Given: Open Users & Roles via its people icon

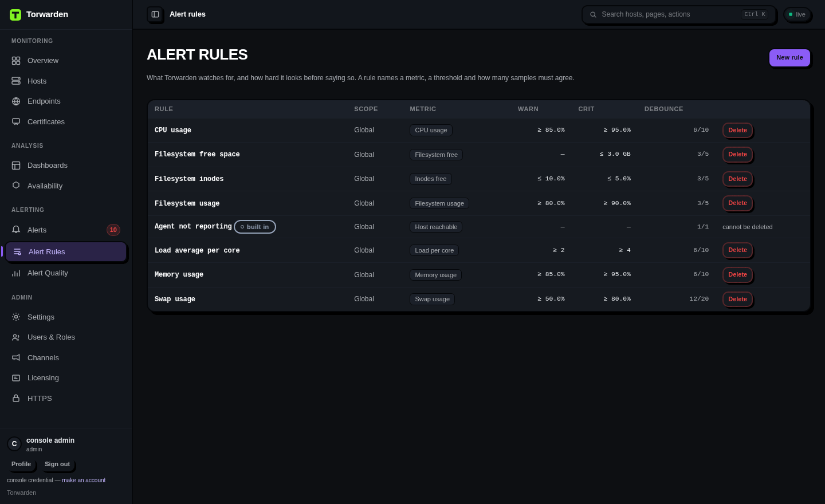Looking at the screenshot, I should tap(16, 337).
